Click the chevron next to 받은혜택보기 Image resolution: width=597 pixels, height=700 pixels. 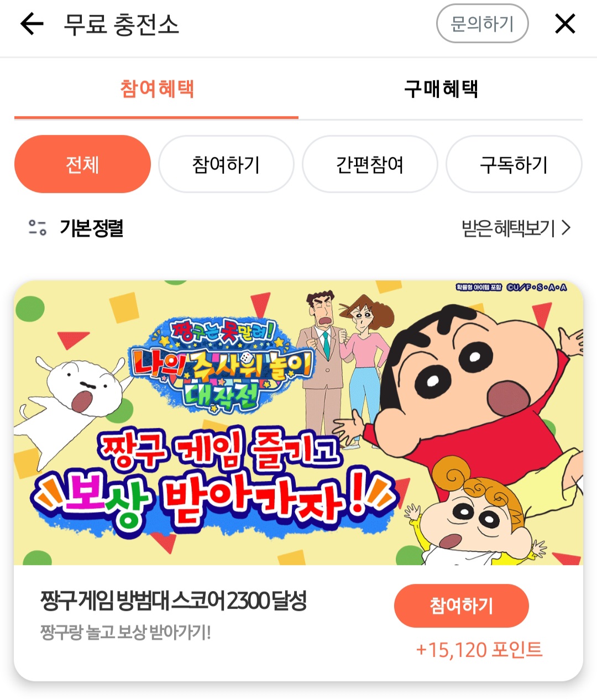point(565,227)
